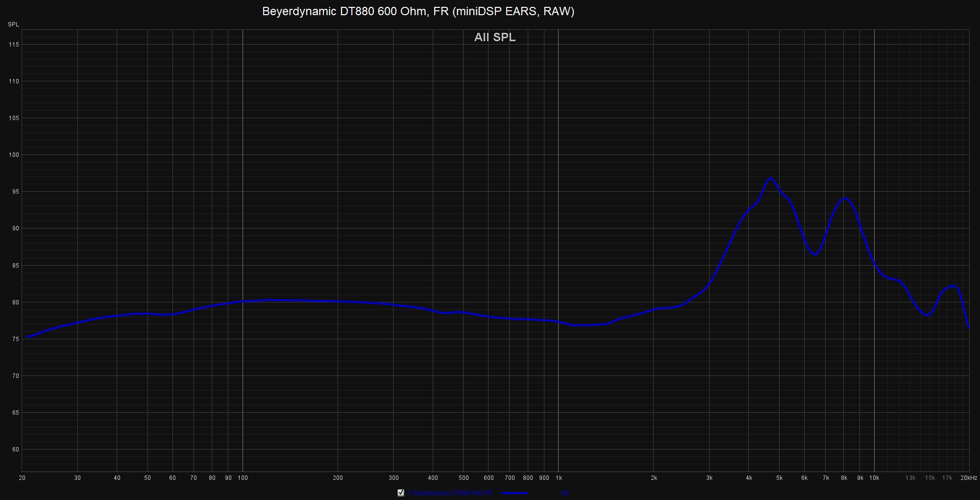Screen dimensions: 980x500
Task: Click the 115 value on SPL axis
Action: pos(14,45)
